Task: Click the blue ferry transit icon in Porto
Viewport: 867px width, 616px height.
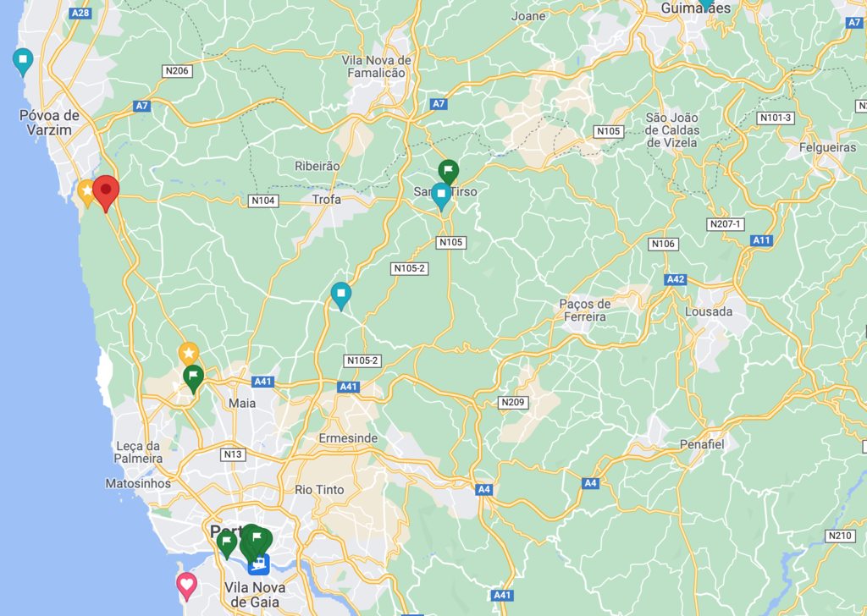Action: tap(258, 564)
